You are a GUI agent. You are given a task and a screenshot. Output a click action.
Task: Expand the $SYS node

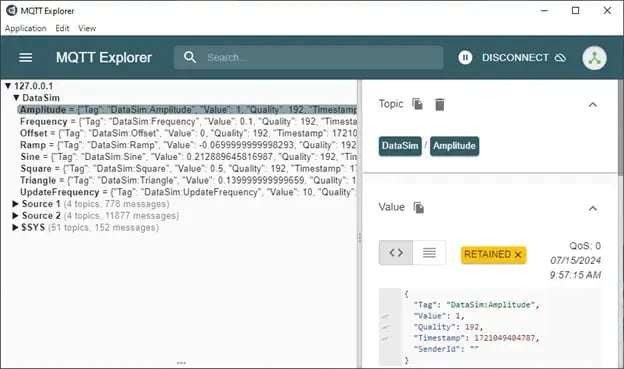click(x=16, y=228)
